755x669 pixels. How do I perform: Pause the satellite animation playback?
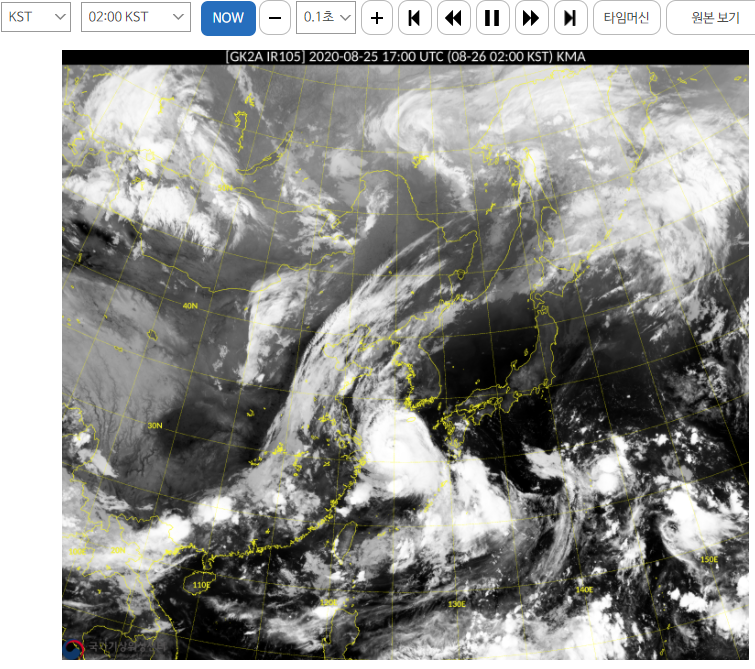[492, 18]
